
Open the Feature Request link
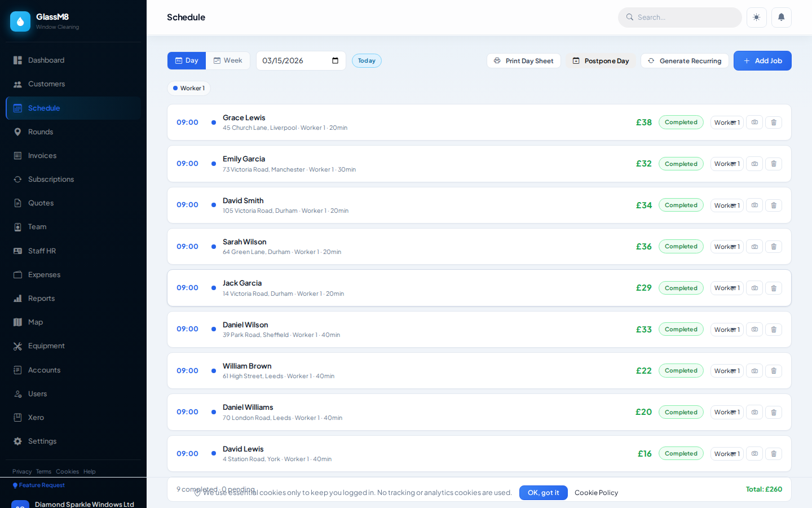click(x=39, y=485)
